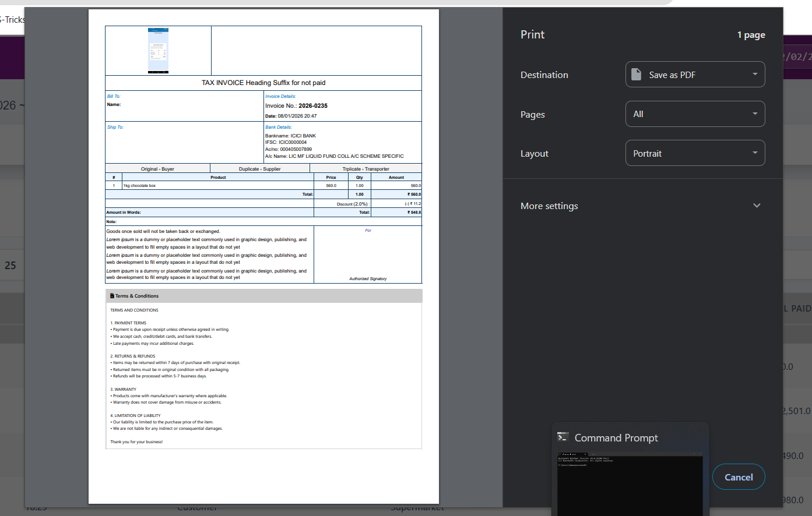Image resolution: width=812 pixels, height=516 pixels.
Task: Click the More settings chevron arrow
Action: 757,206
